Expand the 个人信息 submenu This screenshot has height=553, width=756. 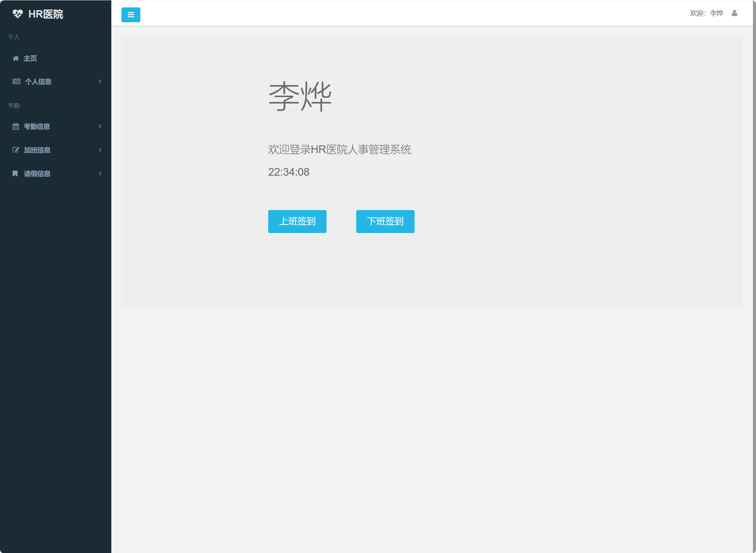pos(100,81)
